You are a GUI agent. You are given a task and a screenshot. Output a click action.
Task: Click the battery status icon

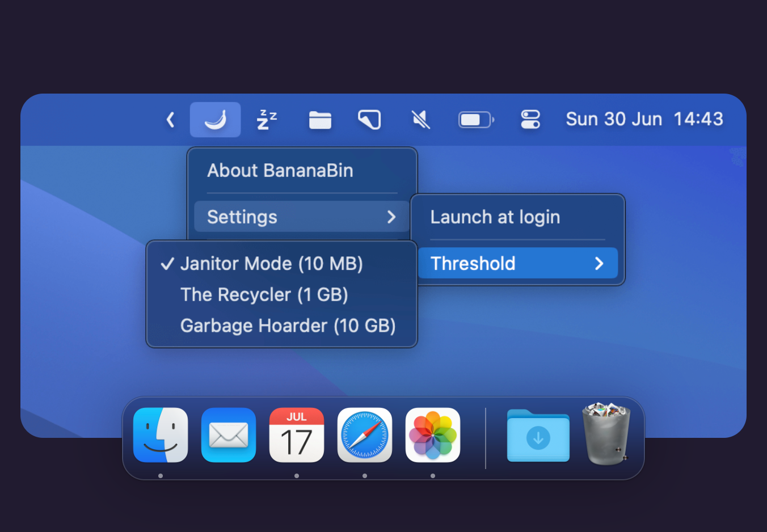pyautogui.click(x=475, y=120)
